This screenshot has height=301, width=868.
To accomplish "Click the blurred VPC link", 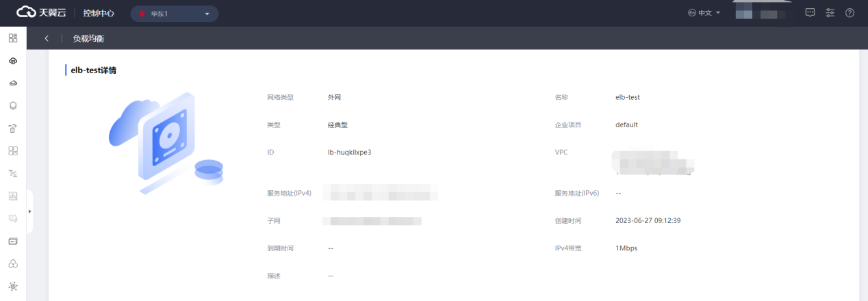I will 652,162.
